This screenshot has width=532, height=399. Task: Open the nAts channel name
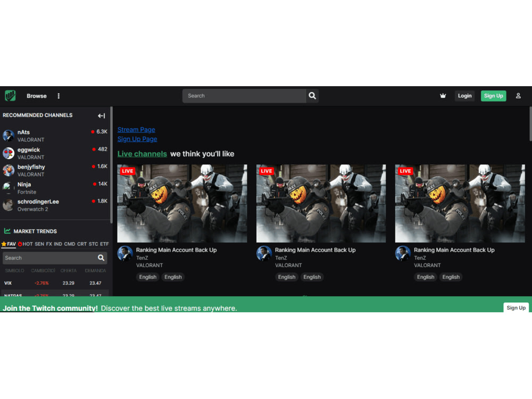pyautogui.click(x=24, y=132)
